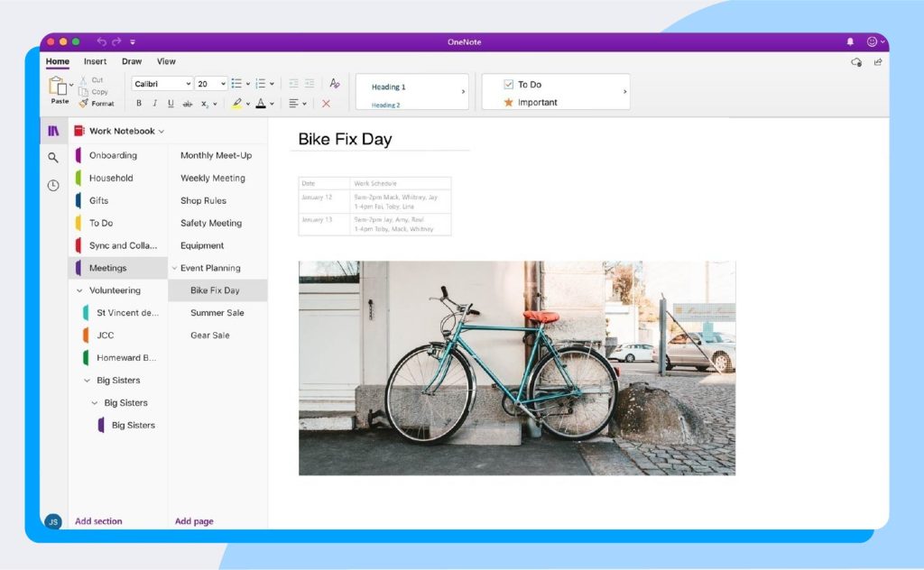This screenshot has height=570, width=924.
Task: Click the red X delete icon
Action: (x=327, y=104)
